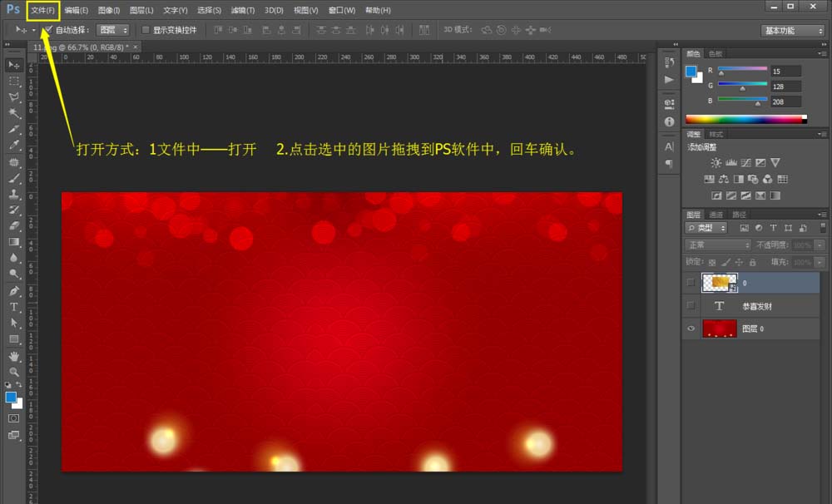
Task: Open the 图层 auto-select dropdown
Action: [x=113, y=30]
